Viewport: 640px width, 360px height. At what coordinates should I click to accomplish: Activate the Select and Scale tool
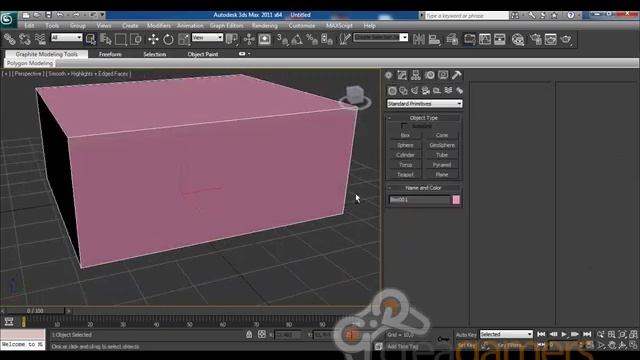184,39
